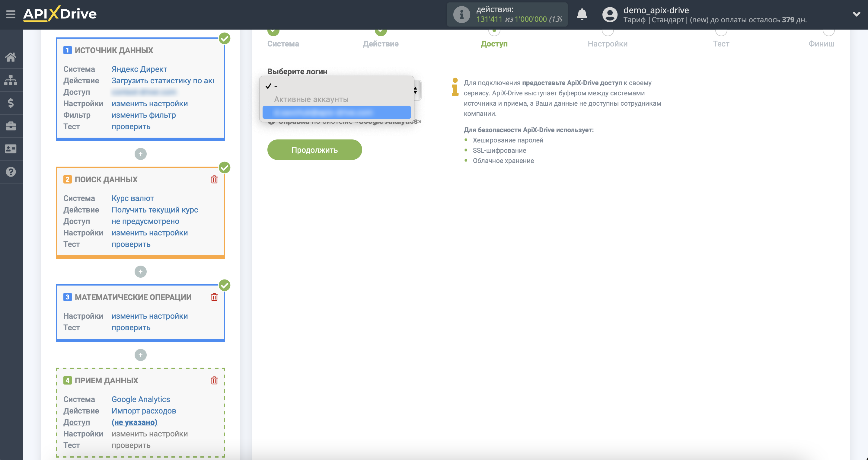Open Получить текущий курс link
Screen dimensions: 868x460
[x=155, y=209]
